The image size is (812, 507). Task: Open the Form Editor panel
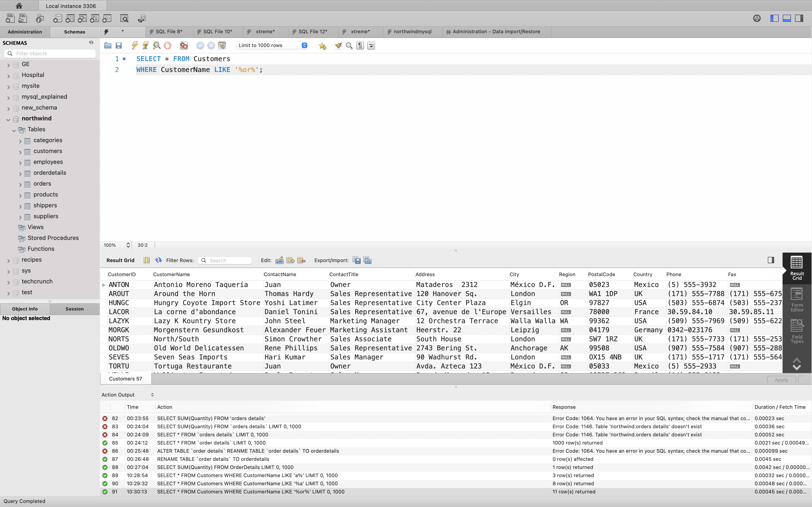click(x=797, y=299)
